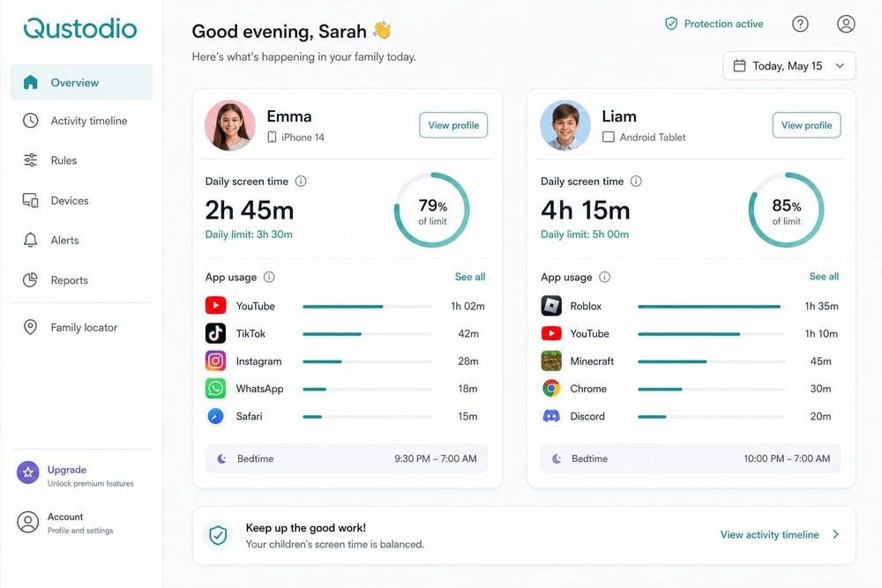Navigate to Reports

point(81,280)
